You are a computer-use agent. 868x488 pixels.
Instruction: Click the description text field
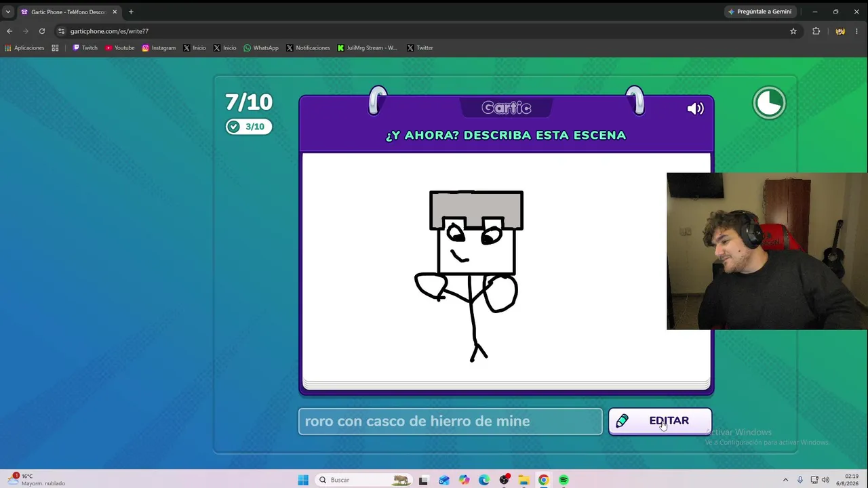coord(450,421)
